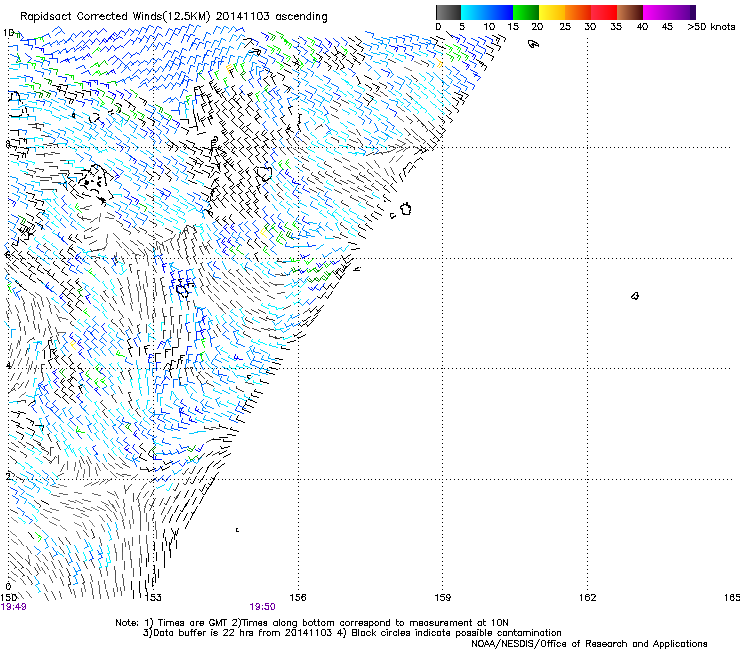
Task: Click the cyan-to-blue 5-15 knots color segment
Action: coord(487,12)
